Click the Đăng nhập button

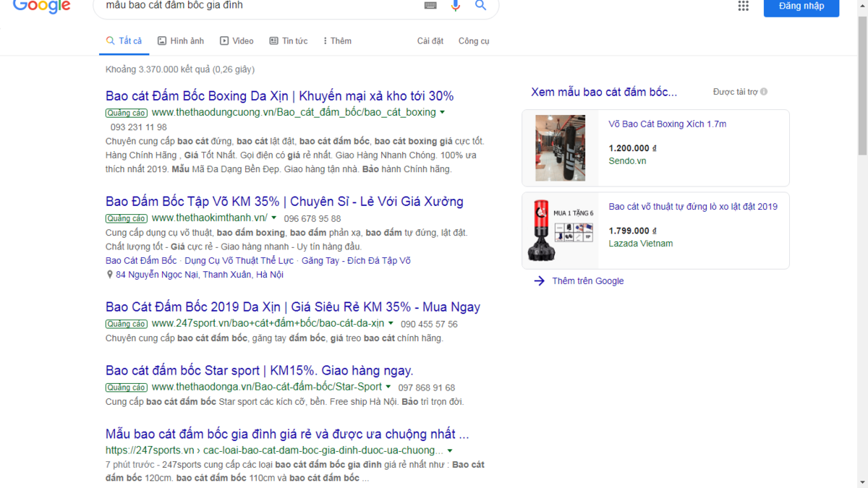801,7
